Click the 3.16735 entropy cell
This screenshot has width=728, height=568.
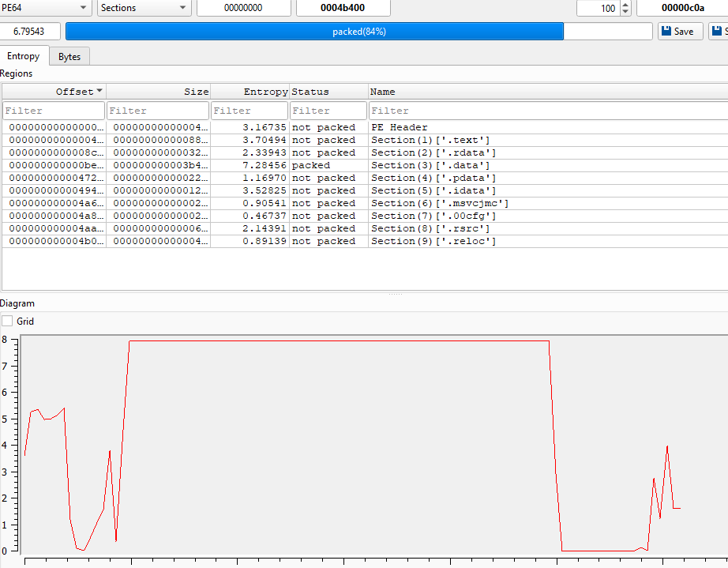[x=250, y=127]
